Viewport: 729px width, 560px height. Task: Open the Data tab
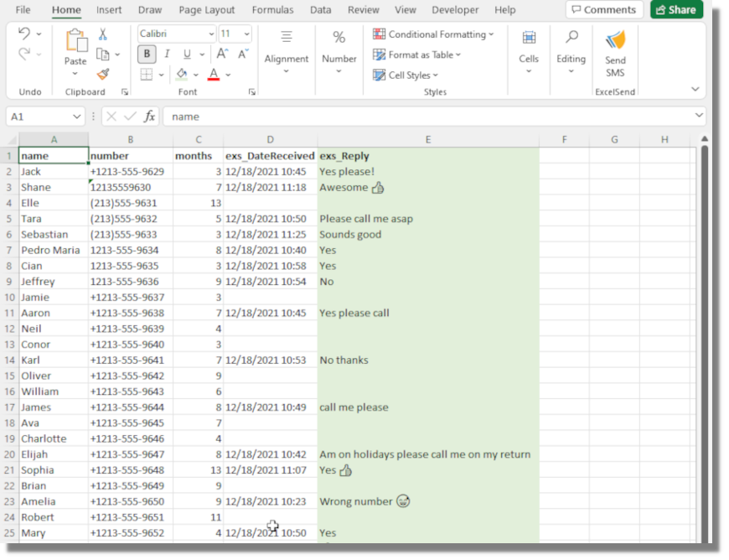(x=320, y=10)
